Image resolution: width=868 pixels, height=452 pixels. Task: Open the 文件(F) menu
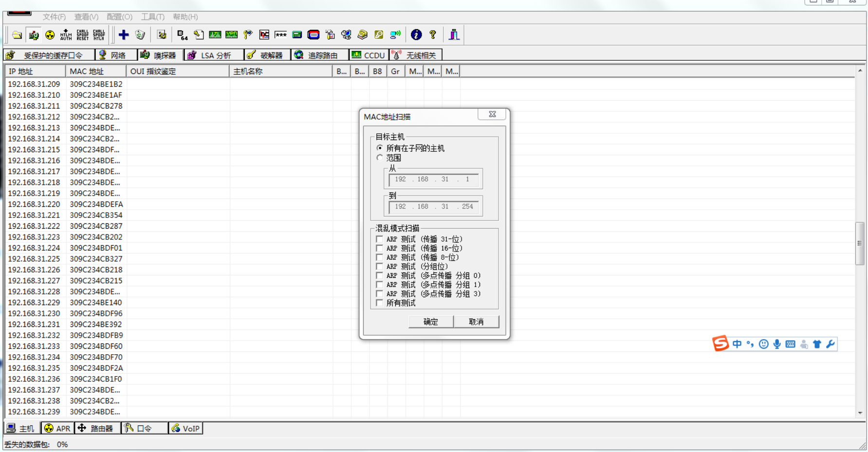pos(54,17)
